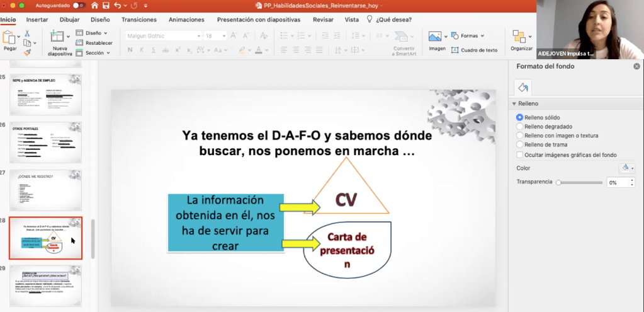This screenshot has height=312, width=644.
Task: Open the Transiciones ribbon tab
Action: click(x=139, y=20)
